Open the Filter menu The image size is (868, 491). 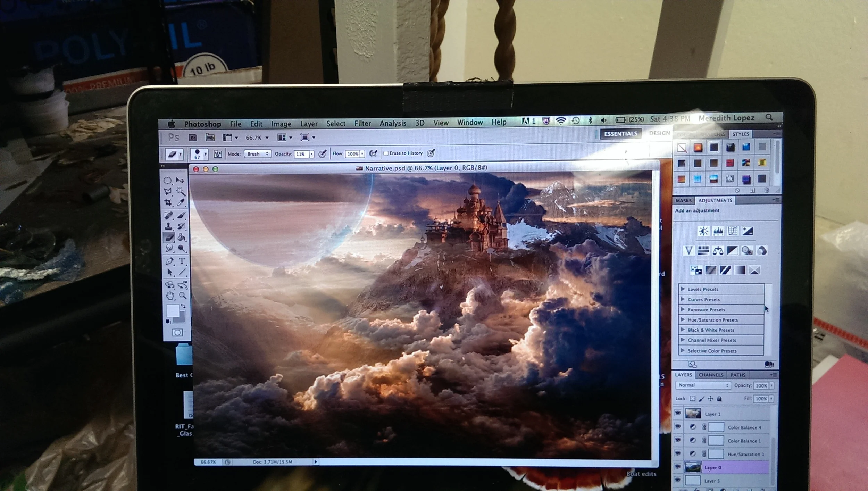point(362,124)
